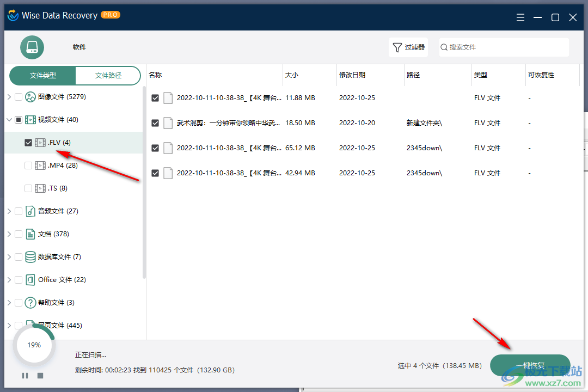Select the .MP4 (28) tree item
This screenshot has height=392, width=588.
73,166
